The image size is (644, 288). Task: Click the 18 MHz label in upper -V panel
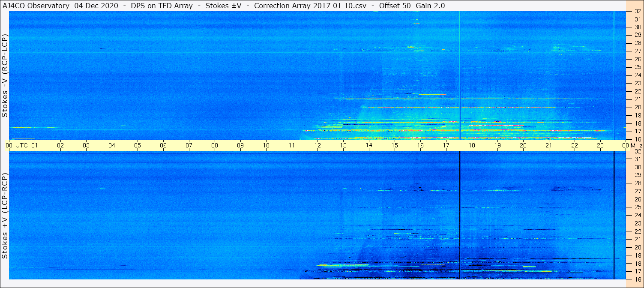[637, 123]
